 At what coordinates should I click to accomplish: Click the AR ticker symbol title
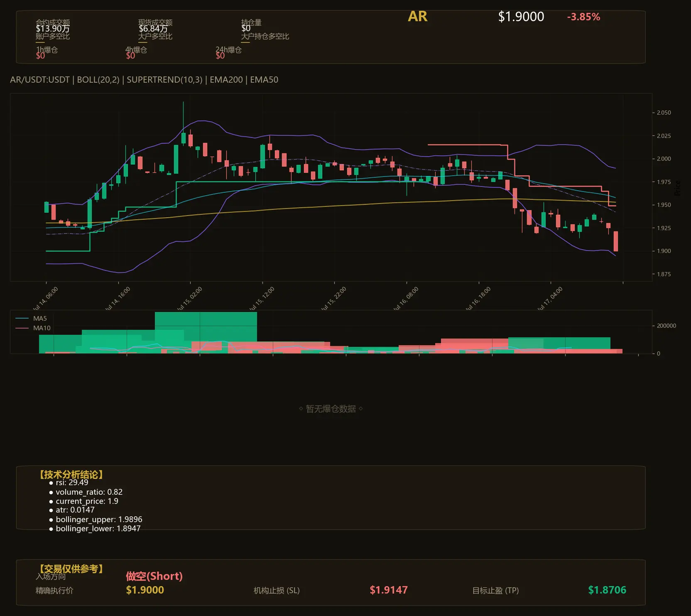pyautogui.click(x=417, y=17)
